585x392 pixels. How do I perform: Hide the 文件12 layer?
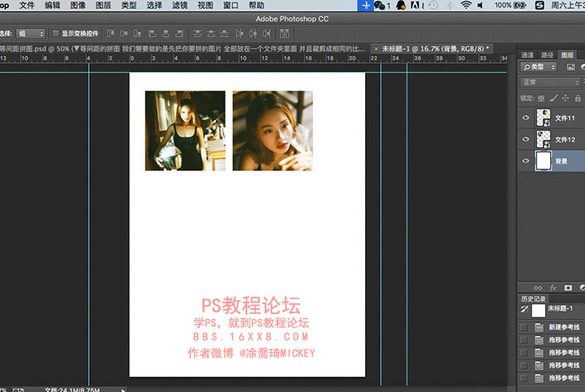[x=526, y=139]
